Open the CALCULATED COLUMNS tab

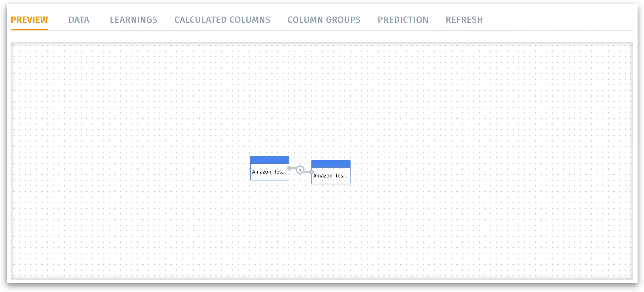pyautogui.click(x=222, y=20)
